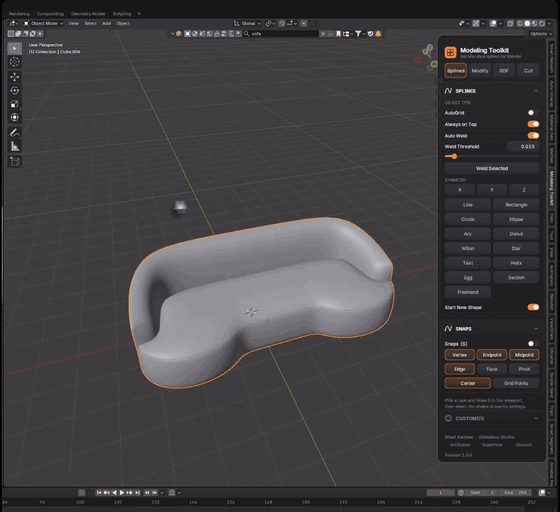Open the Options dropdown
560x512 pixels.
point(541,34)
